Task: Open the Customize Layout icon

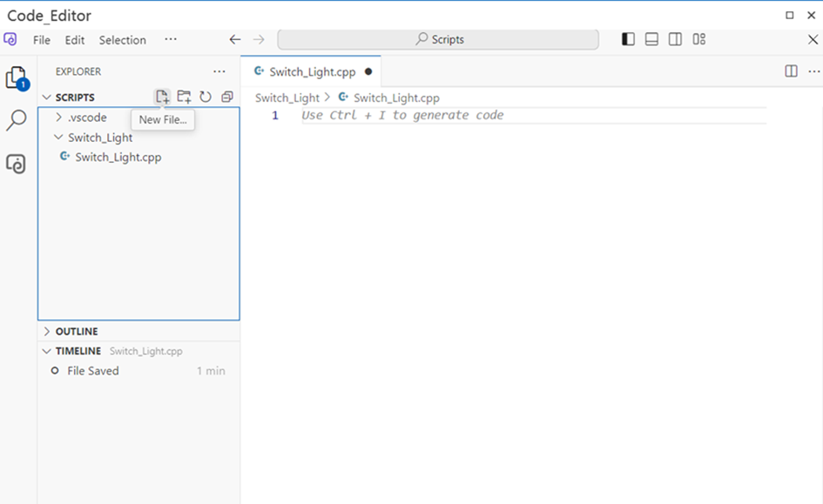Action: [698, 39]
